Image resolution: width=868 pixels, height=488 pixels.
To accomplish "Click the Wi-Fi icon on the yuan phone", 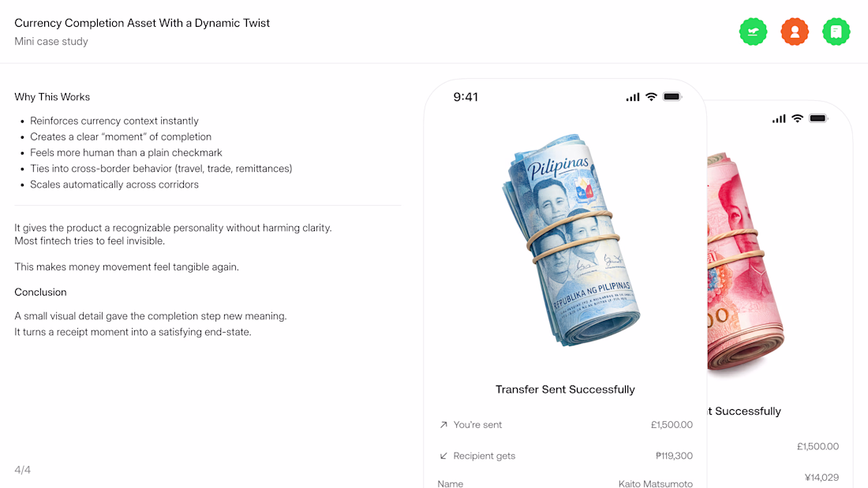I will click(x=797, y=118).
